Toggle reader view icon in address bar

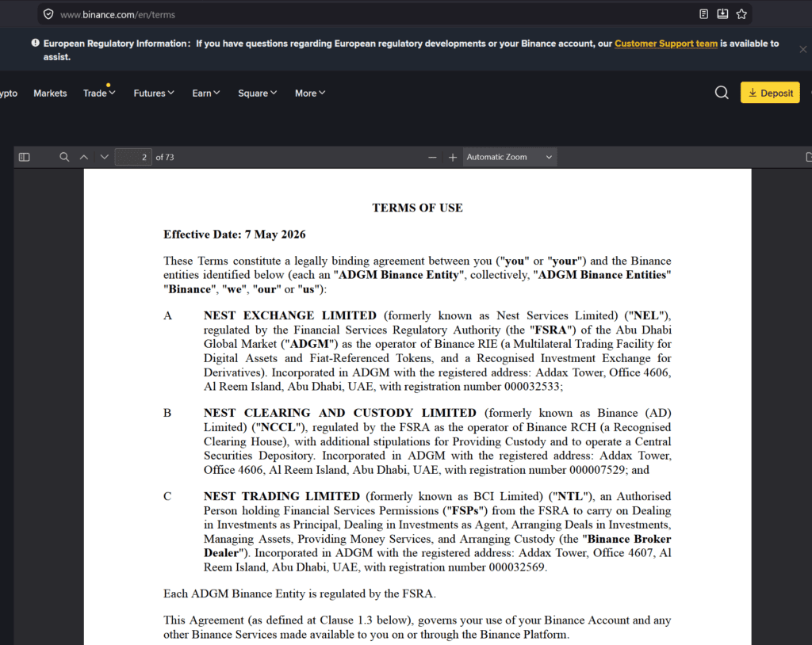pyautogui.click(x=703, y=14)
